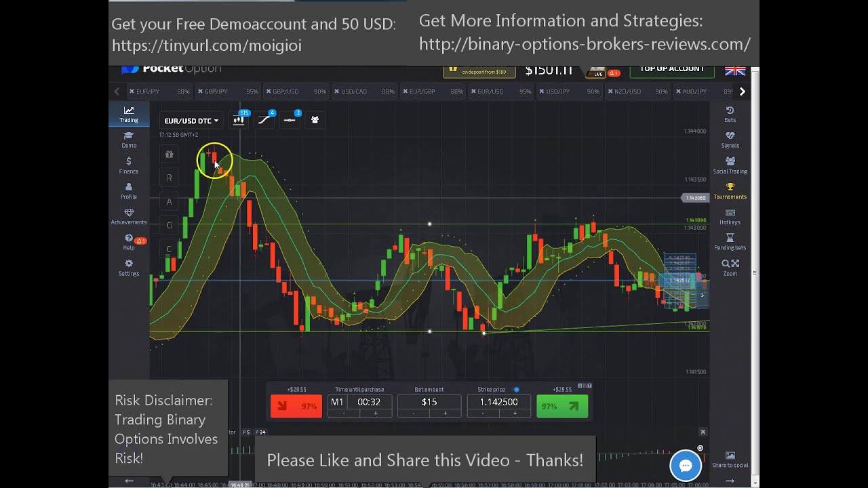Screen dimensions: 868x488
Task: Select the P 34 indicator label
Action: (260, 432)
